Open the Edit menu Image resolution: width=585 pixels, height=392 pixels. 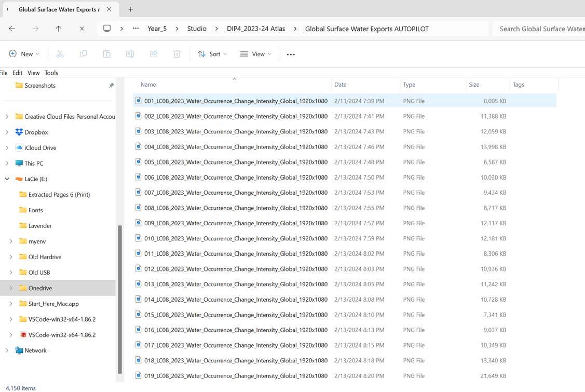17,73
